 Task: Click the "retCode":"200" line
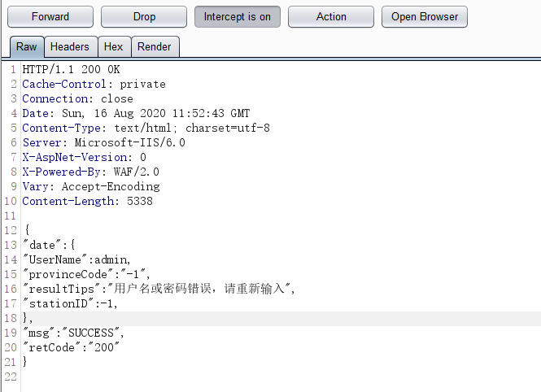(72, 348)
